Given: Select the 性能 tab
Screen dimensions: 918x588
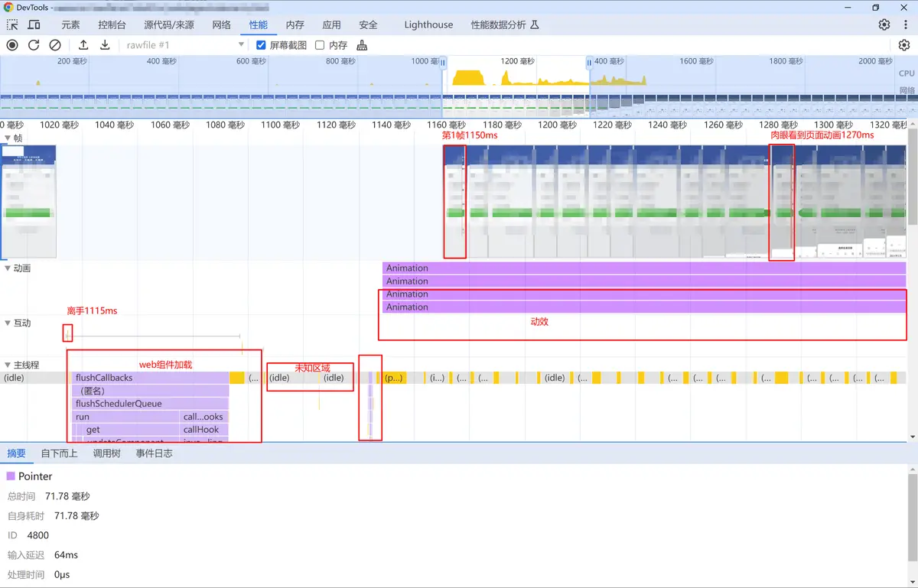Looking at the screenshot, I should [x=259, y=24].
